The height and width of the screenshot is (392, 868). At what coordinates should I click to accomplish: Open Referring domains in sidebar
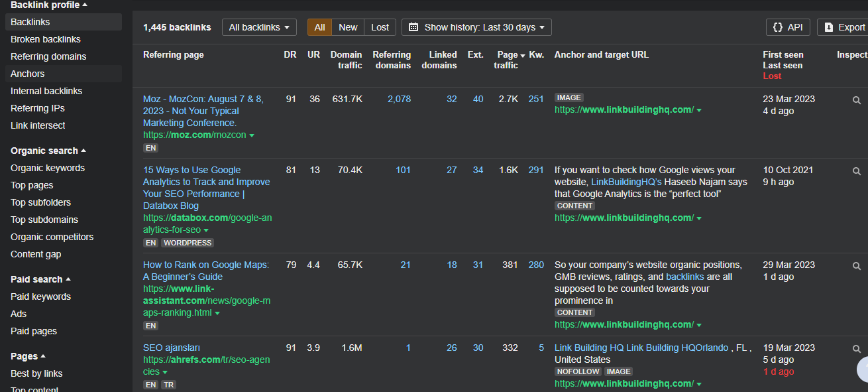[x=48, y=56]
